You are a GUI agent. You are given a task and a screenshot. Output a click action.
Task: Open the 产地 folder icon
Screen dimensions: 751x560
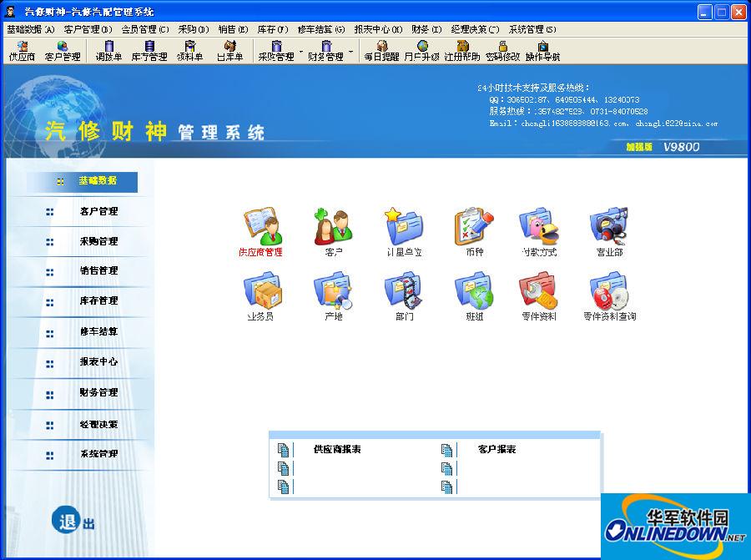click(x=333, y=296)
